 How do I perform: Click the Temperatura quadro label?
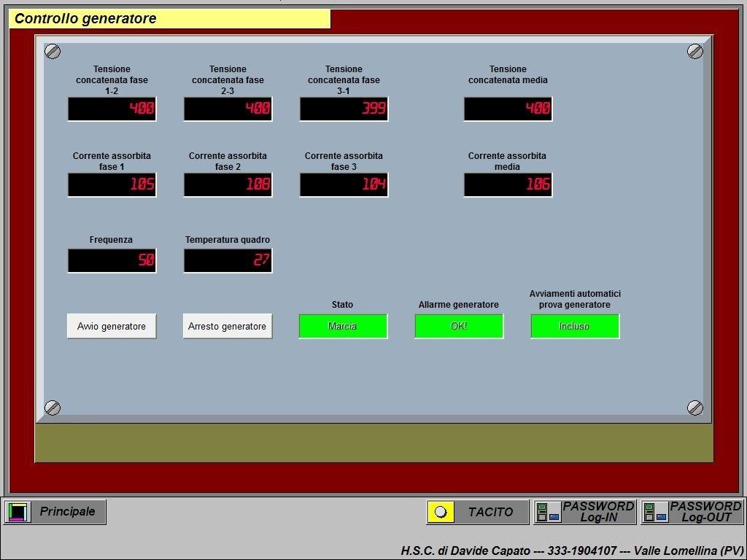228,240
